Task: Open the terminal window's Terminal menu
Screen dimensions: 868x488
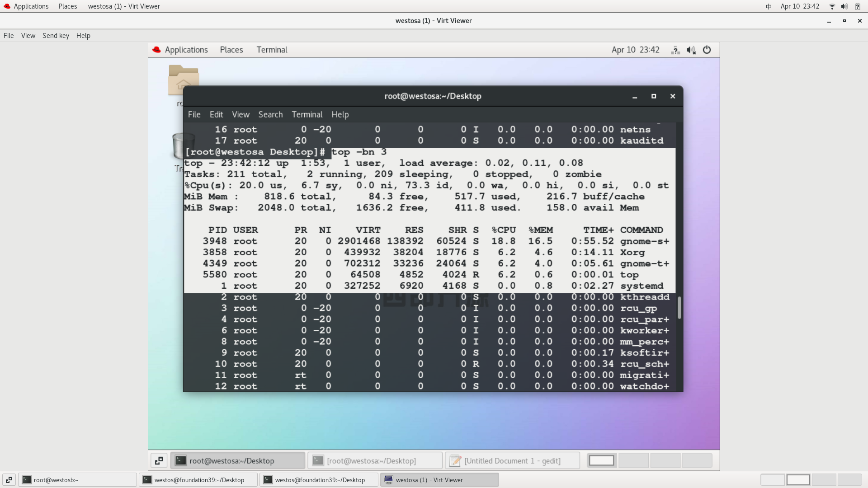Action: 307,115
